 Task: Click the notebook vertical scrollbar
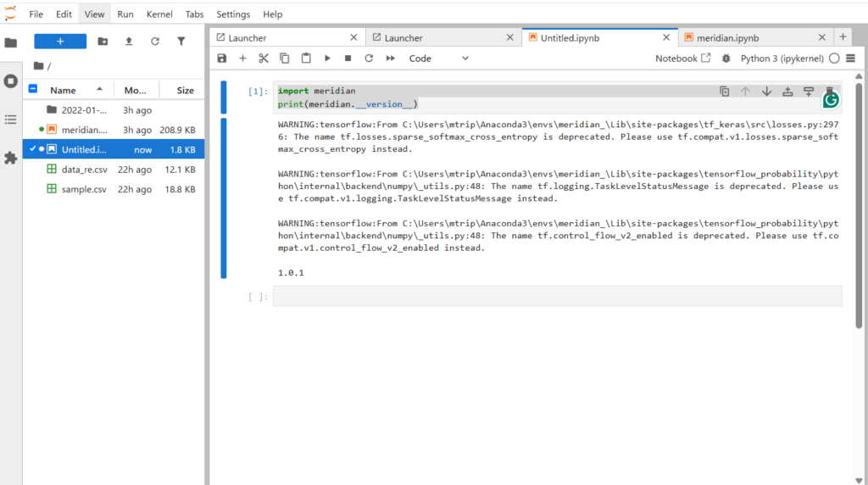[x=859, y=205]
